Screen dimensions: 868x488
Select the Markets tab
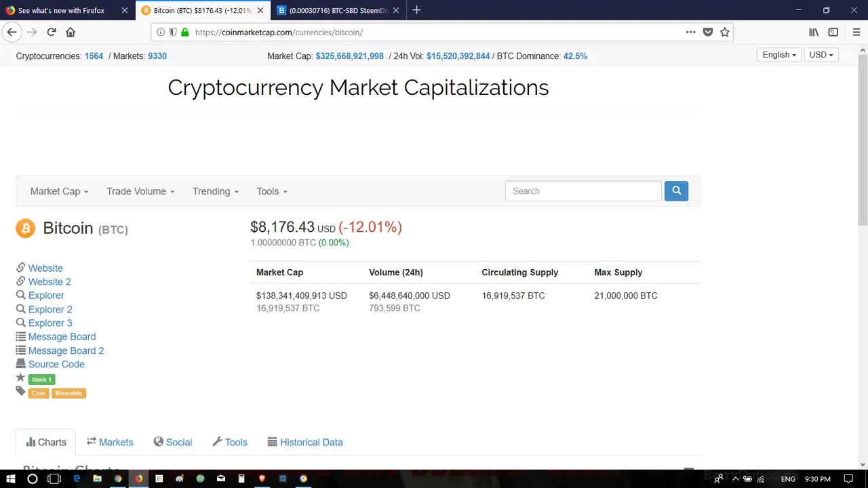[110, 442]
